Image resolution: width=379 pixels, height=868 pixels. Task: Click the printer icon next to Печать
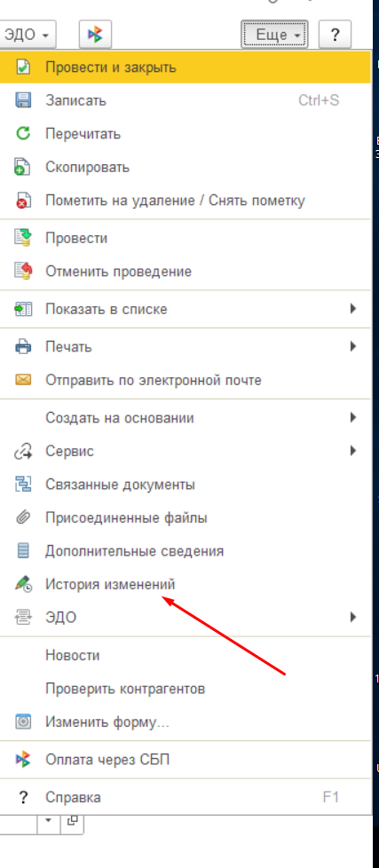tap(23, 347)
